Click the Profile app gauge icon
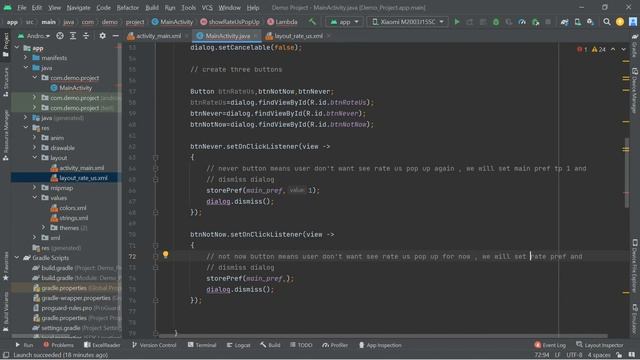Viewport: 640px width, 360px height. click(522, 22)
